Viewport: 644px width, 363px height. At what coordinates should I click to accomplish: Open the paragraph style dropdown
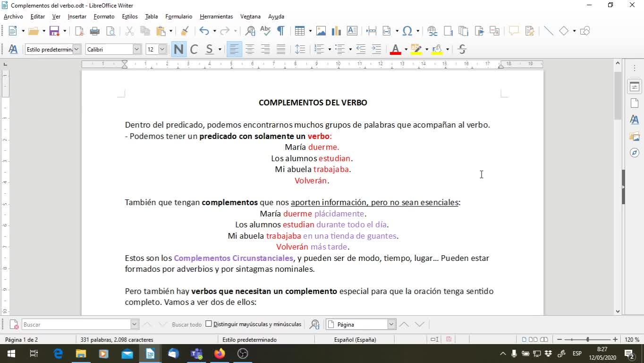click(x=77, y=49)
